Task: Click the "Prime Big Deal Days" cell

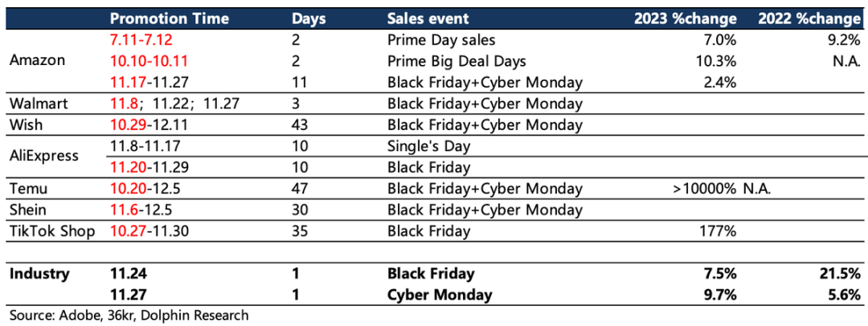Action: click(x=456, y=61)
